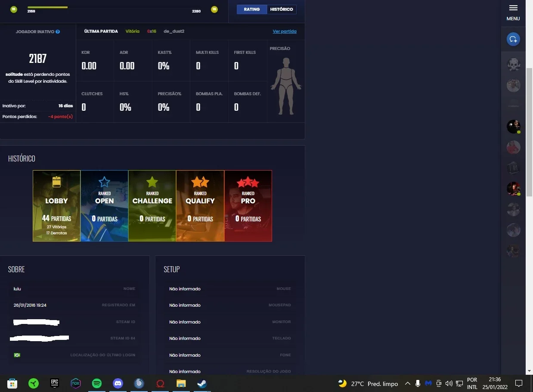Click the help icon beside JOGADOR INATIVO
The width and height of the screenshot is (533, 392).
coord(58,32)
